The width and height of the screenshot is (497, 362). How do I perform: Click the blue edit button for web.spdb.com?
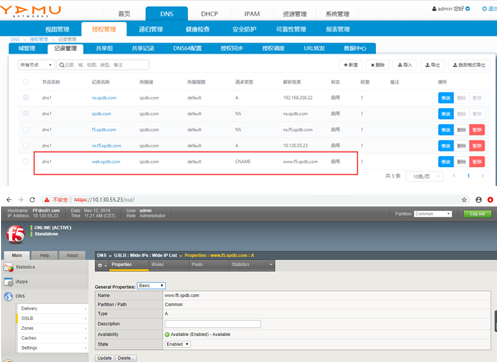point(446,162)
